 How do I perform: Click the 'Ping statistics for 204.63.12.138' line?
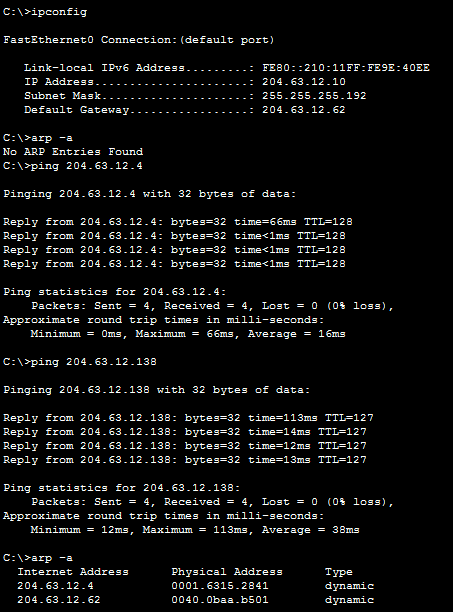122,488
